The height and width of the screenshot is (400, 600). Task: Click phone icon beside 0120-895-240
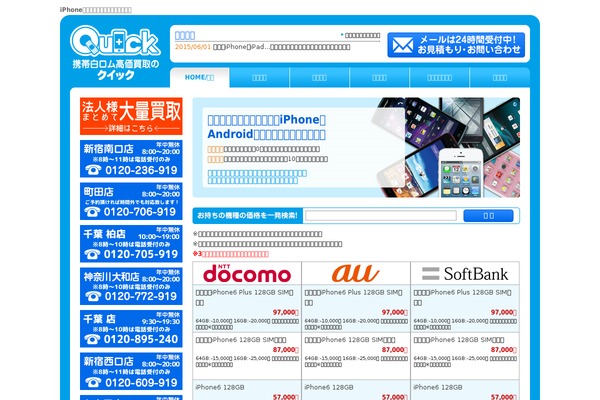[92, 339]
